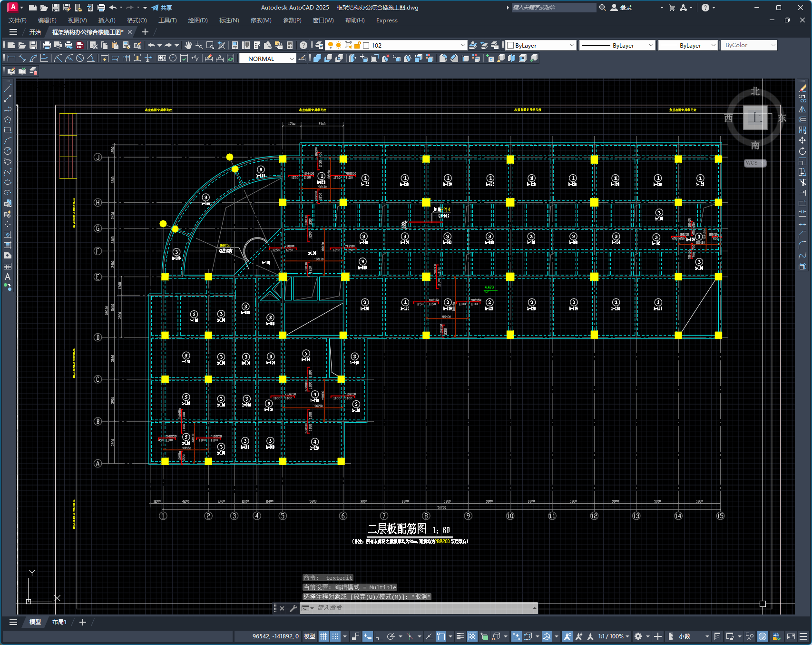This screenshot has height=645, width=812.
Task: Click the layer color swatch beside 102
Action: coord(366,45)
